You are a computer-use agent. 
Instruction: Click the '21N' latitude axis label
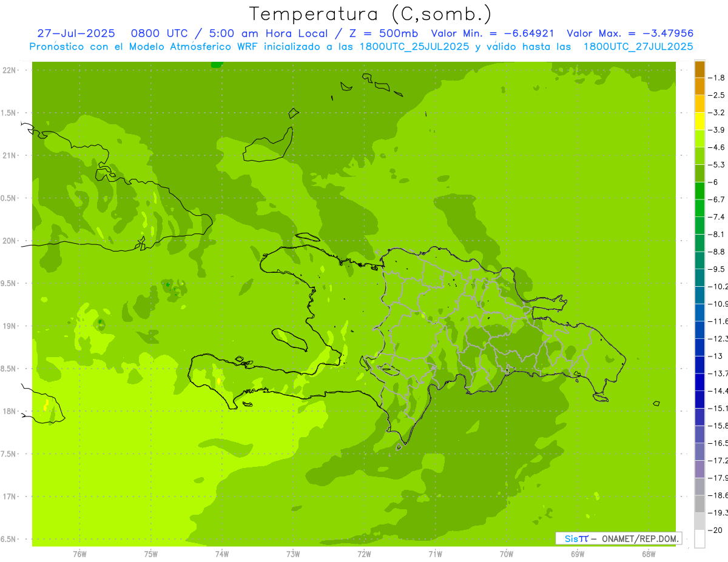[9, 156]
